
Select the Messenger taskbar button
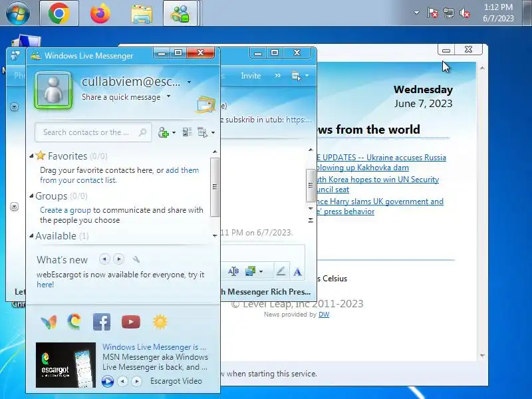pyautogui.click(x=180, y=13)
